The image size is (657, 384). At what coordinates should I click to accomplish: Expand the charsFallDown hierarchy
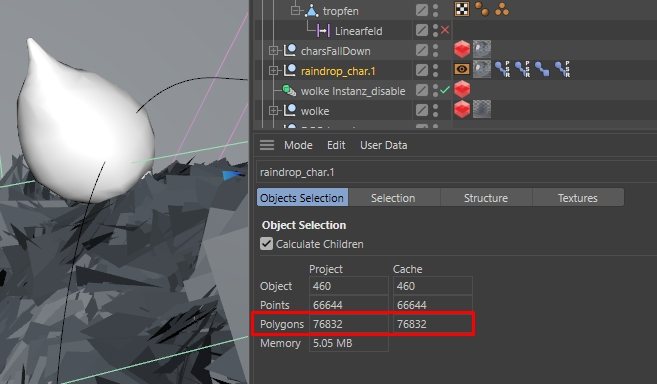(273, 50)
